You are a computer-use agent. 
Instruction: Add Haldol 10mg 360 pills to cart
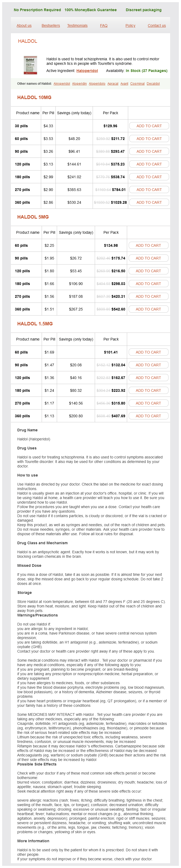(x=149, y=202)
